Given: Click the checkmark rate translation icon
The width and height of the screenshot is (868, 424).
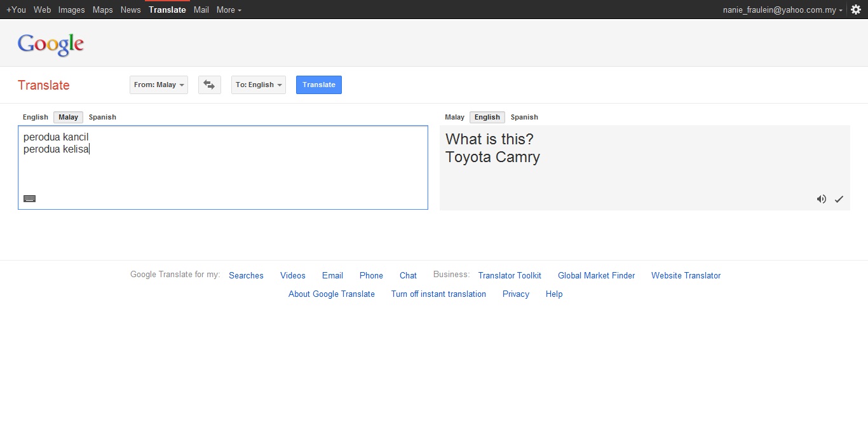Looking at the screenshot, I should (x=839, y=199).
